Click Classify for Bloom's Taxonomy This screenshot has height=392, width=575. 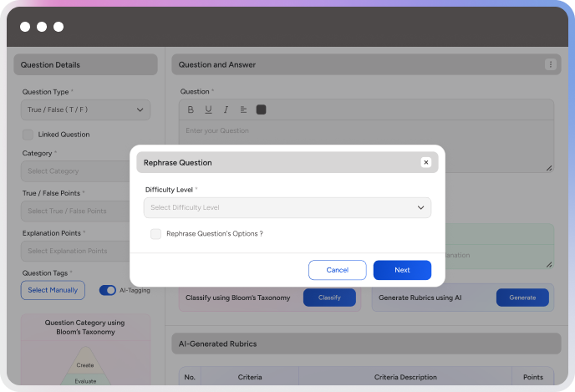click(x=328, y=297)
